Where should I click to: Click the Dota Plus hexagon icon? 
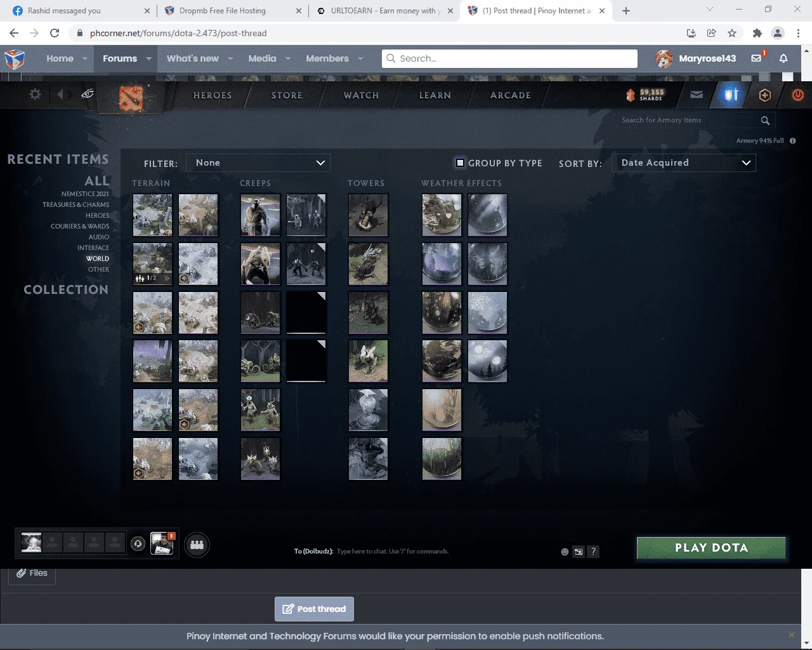coord(765,95)
